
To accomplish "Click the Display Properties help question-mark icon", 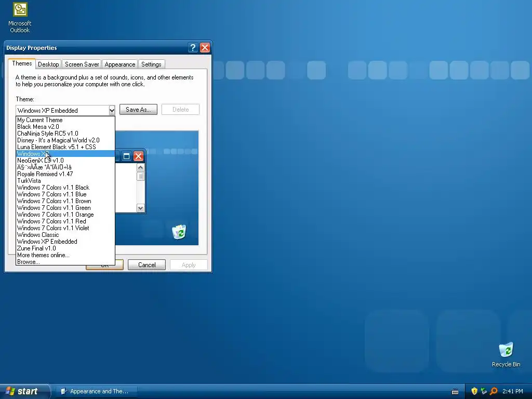I will [x=193, y=47].
